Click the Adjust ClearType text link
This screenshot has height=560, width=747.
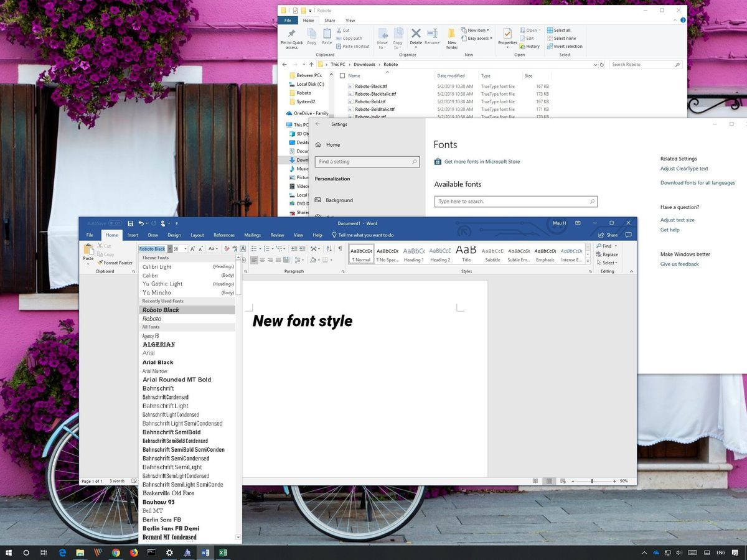[684, 168]
